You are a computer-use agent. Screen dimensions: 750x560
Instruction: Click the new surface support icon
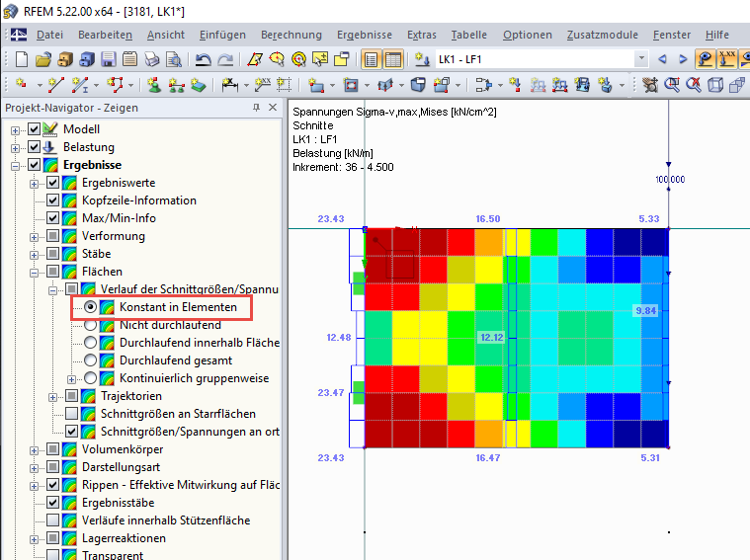[x=199, y=85]
